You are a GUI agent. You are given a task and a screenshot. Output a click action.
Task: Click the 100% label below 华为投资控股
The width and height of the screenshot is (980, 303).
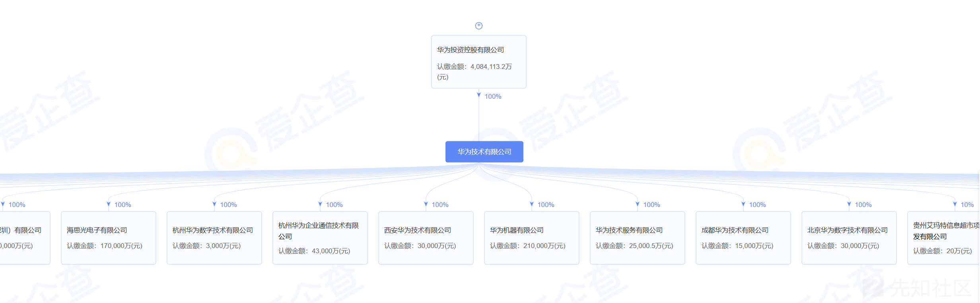point(493,96)
